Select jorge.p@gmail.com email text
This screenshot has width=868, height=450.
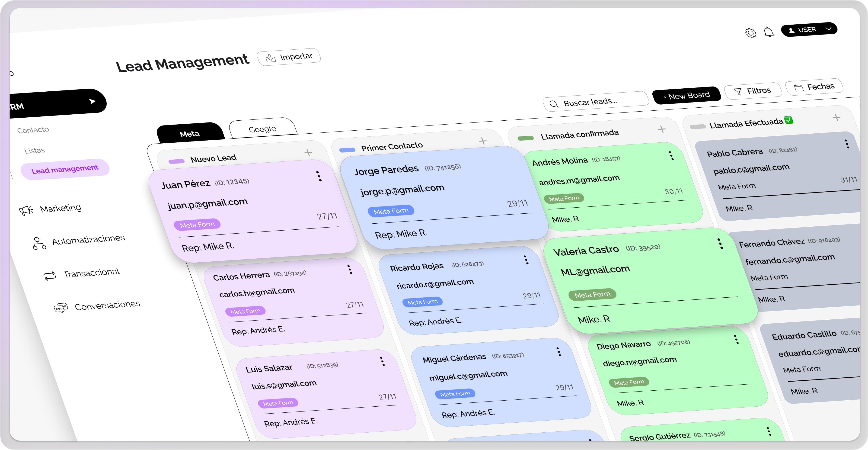pos(402,190)
